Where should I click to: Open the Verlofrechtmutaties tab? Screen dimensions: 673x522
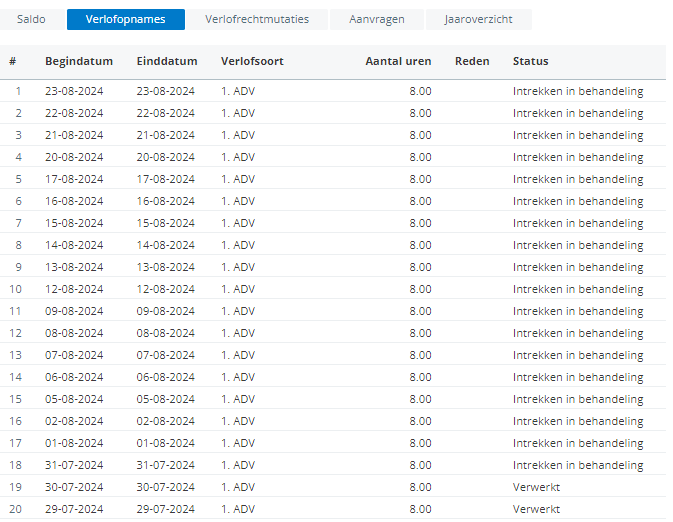click(257, 19)
